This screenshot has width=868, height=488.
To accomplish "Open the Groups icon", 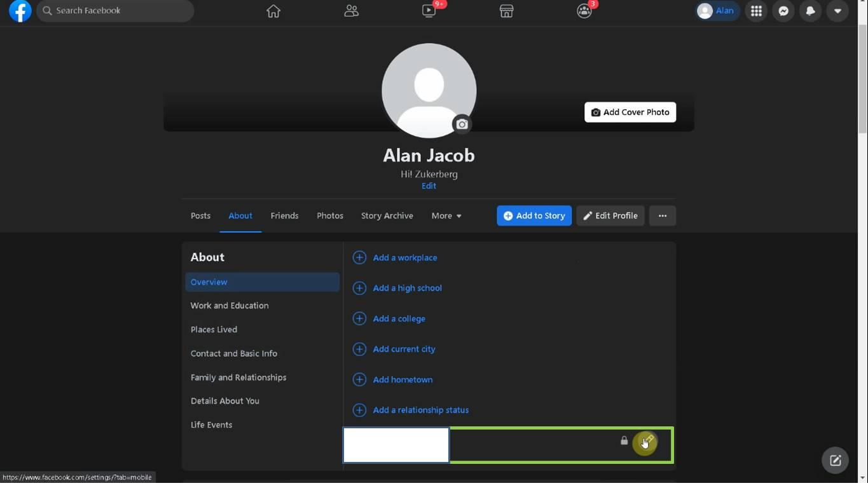I will pos(584,11).
